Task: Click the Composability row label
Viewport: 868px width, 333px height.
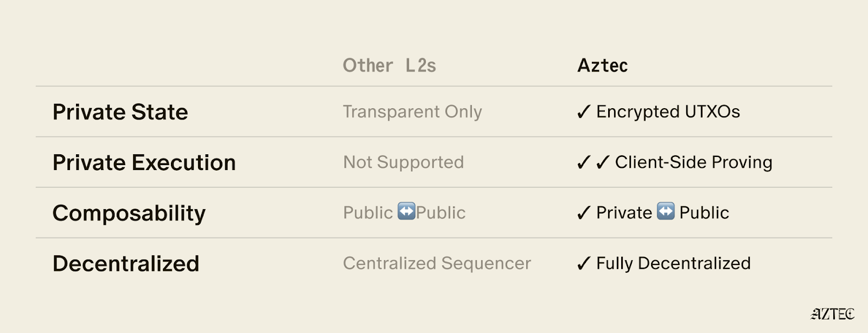Action: [129, 213]
